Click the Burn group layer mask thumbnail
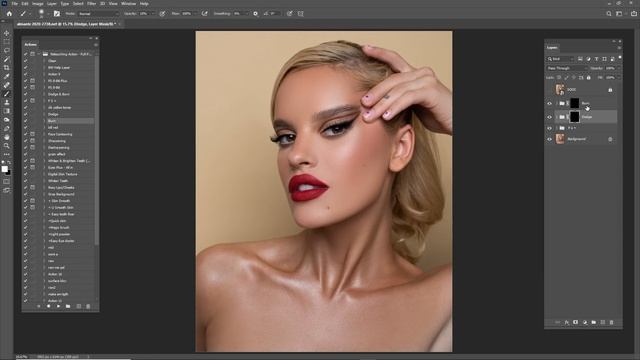Image resolution: width=640 pixels, height=360 pixels. pyautogui.click(x=574, y=103)
